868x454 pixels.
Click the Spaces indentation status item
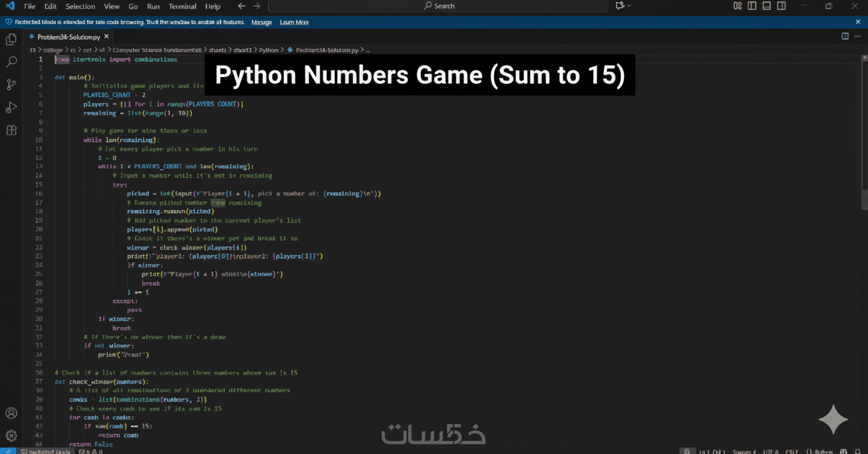coord(743,451)
